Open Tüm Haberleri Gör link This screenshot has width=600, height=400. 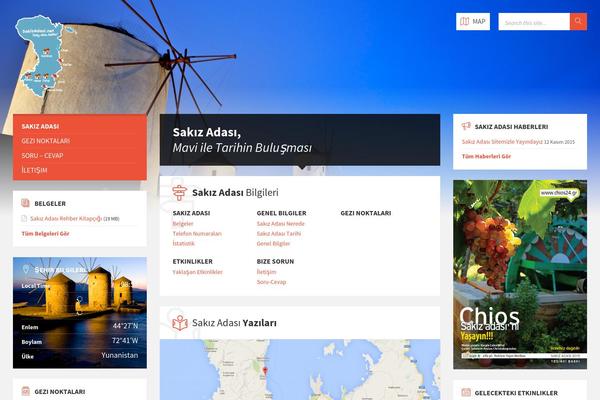point(486,156)
